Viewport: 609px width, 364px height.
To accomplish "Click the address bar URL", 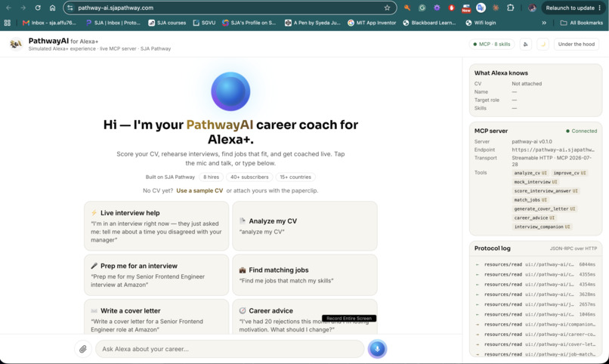I will pos(116,8).
